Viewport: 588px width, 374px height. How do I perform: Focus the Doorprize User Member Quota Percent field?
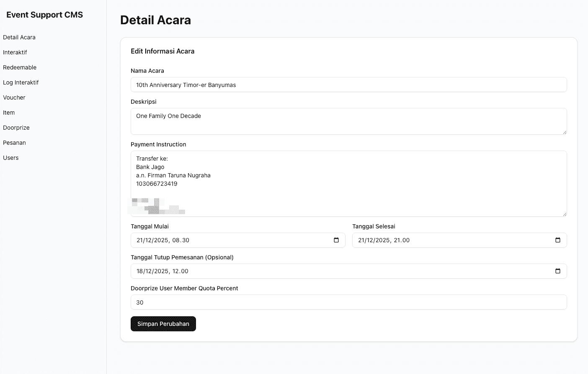348,302
